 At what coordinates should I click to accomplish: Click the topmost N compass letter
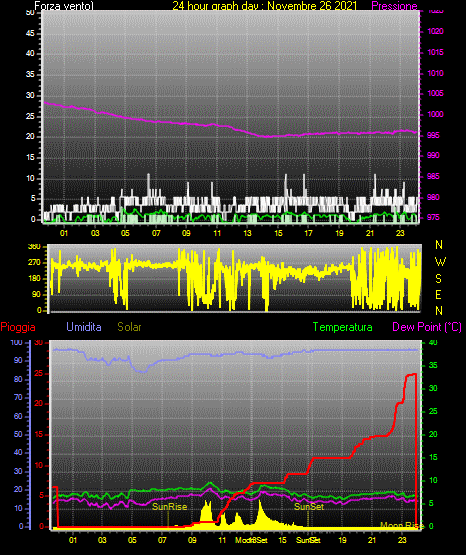coord(439,245)
